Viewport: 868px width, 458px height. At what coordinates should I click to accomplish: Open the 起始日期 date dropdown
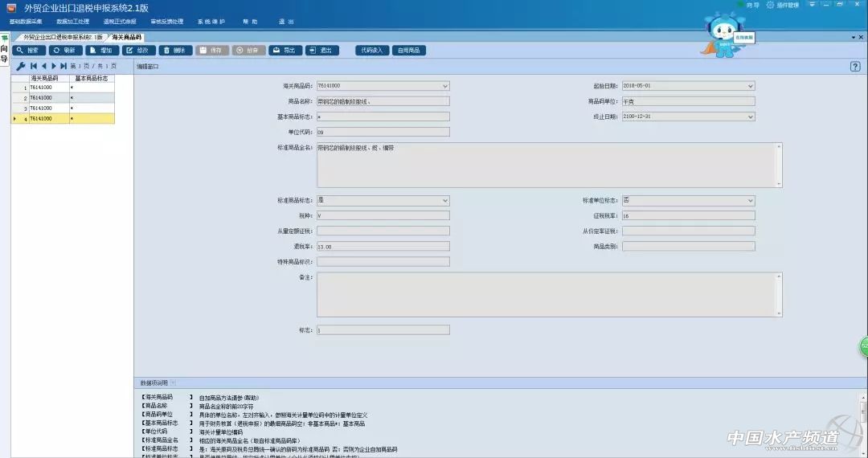coord(751,86)
